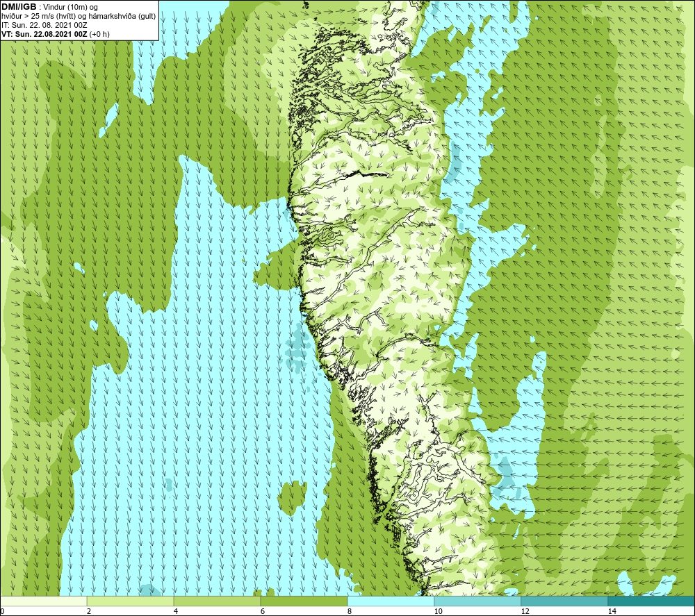Click the '(+0 h)' forecast offset text
Image resolution: width=695 pixels, height=616 pixels.
(99, 34)
